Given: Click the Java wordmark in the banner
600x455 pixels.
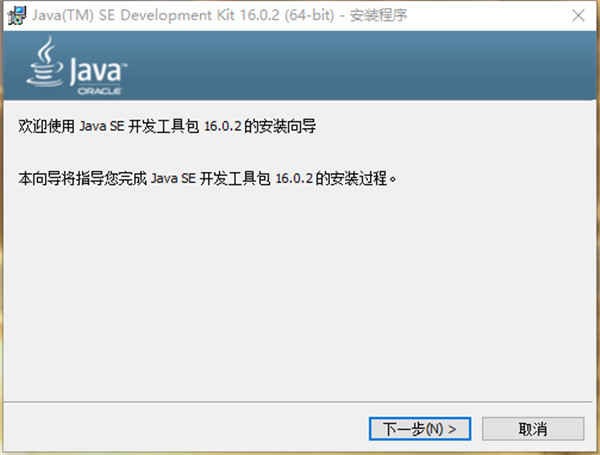Looking at the screenshot, I should (98, 71).
